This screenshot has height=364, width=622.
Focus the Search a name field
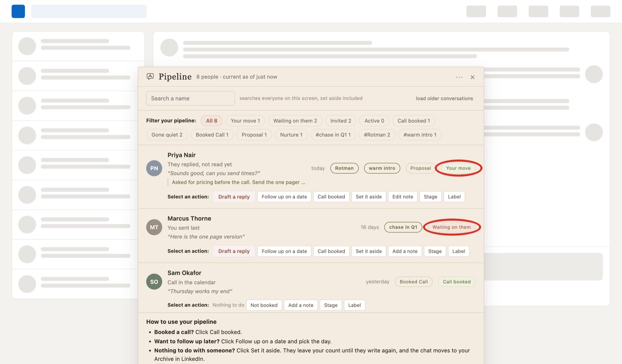click(190, 98)
